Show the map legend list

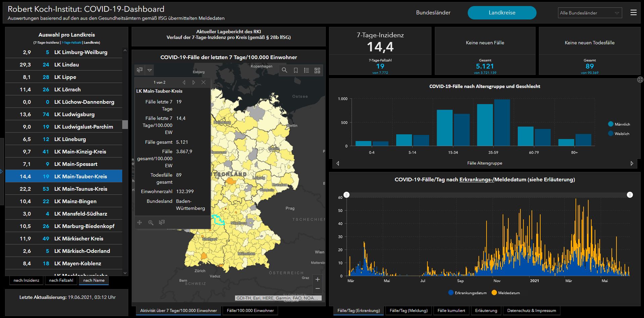click(x=306, y=70)
